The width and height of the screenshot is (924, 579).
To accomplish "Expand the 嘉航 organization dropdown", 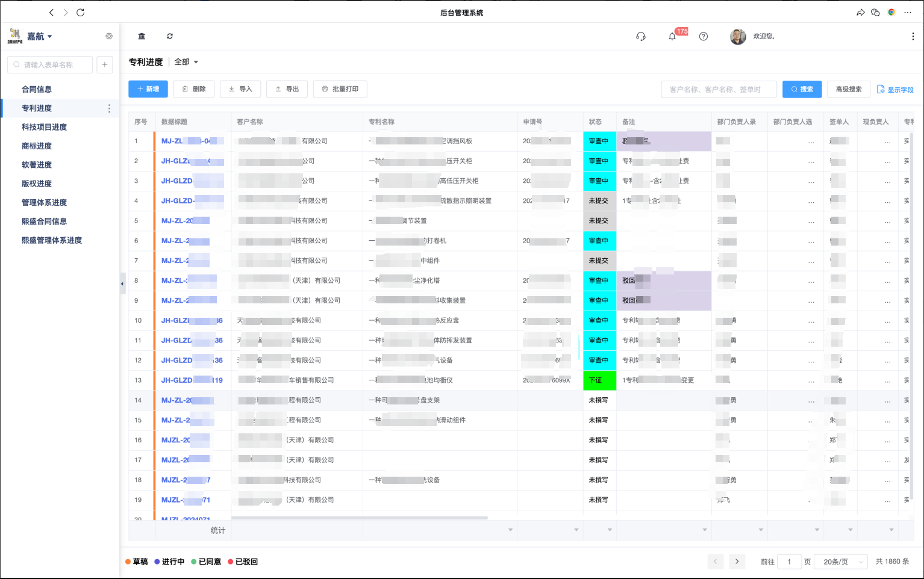I will [x=40, y=37].
